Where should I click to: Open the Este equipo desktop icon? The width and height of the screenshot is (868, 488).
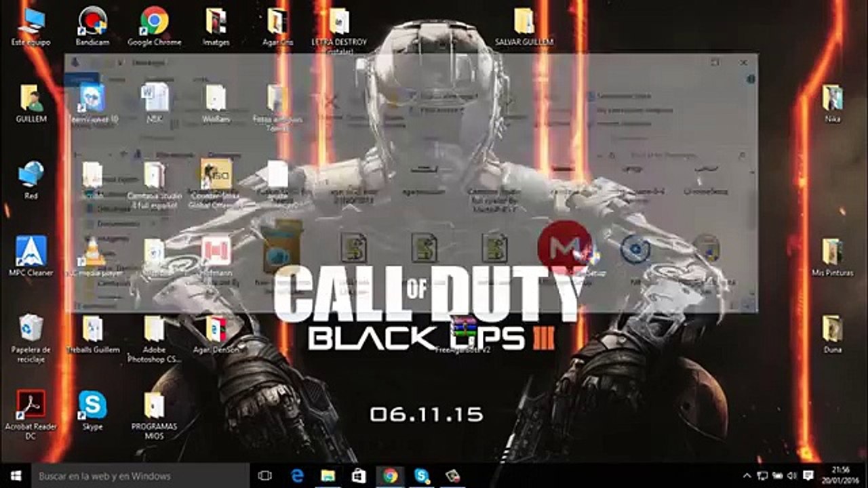click(31, 27)
